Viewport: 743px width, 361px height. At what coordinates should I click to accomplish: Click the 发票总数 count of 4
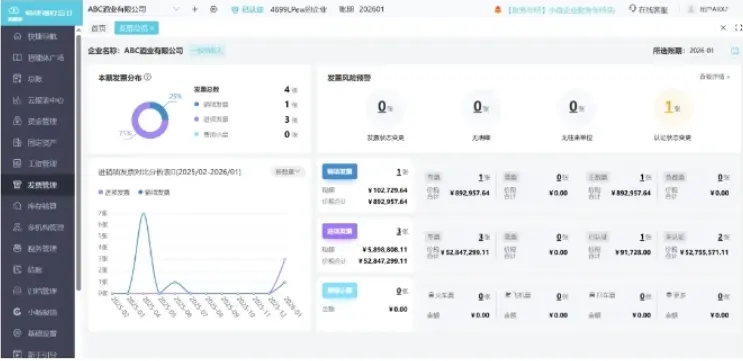(x=287, y=89)
